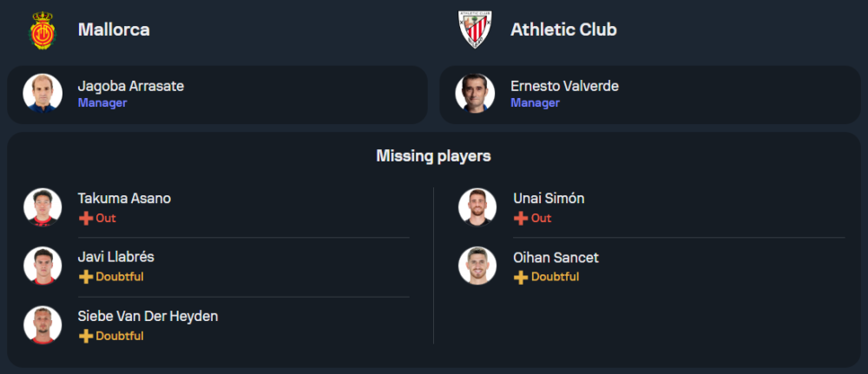Viewport: 868px width, 374px height.
Task: Click Siebe Van Der Heyden's player photo
Action: [43, 325]
